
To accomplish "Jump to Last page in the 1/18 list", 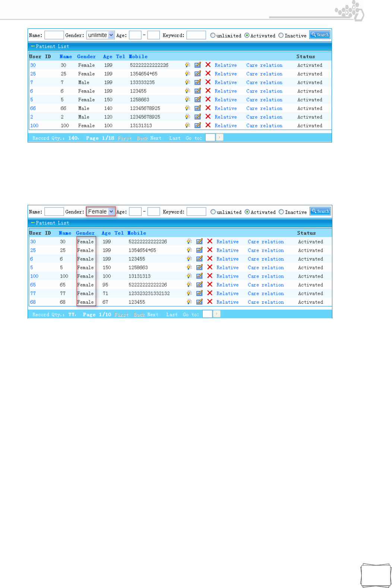I will pyautogui.click(x=175, y=138).
